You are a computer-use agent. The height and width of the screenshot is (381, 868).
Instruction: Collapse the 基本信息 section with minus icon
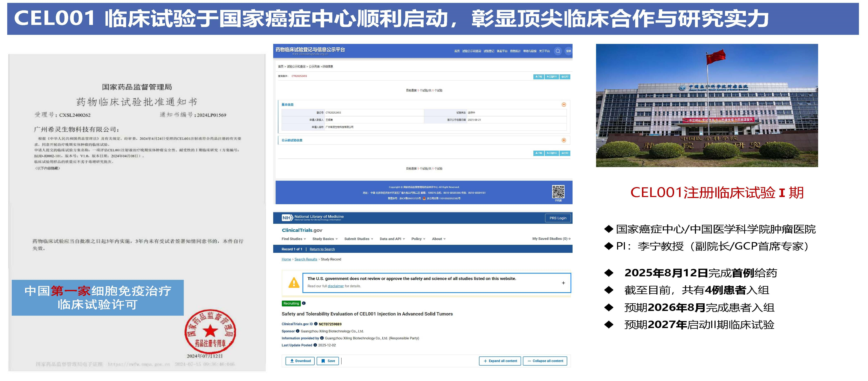click(564, 104)
